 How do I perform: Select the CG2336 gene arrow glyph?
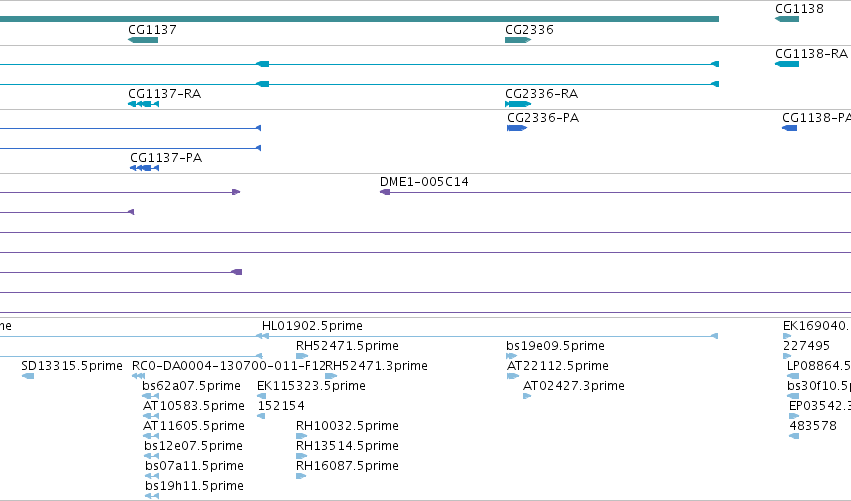tap(518, 40)
